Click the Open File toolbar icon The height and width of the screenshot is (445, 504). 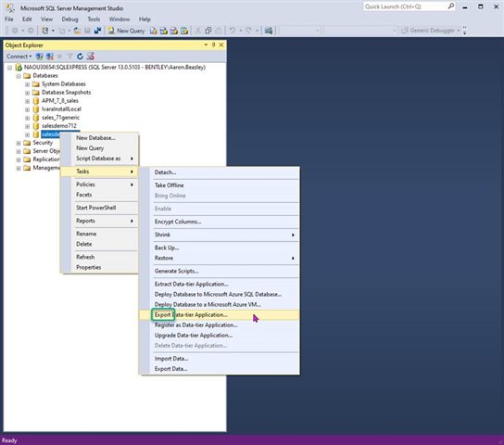tap(77, 31)
